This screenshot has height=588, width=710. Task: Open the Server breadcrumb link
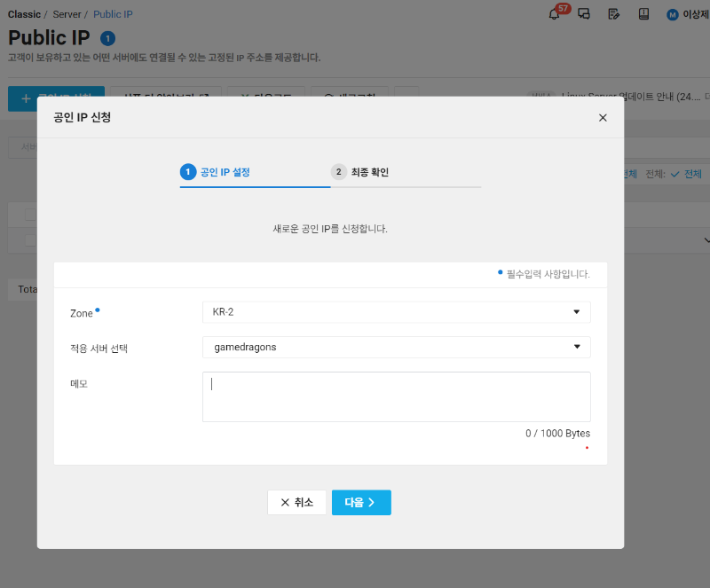coord(67,14)
